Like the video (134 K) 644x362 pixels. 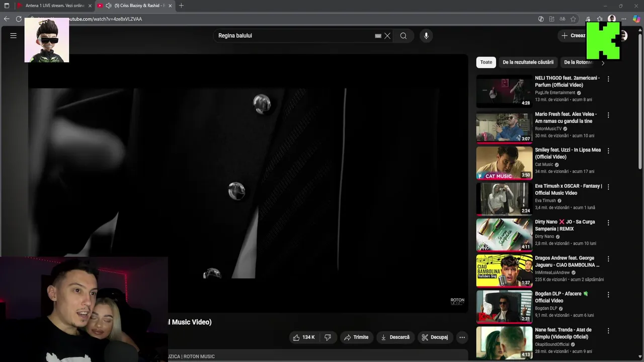[304, 337]
